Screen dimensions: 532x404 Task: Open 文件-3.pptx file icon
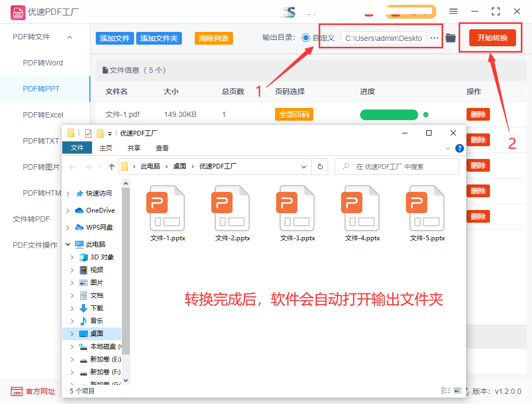(x=295, y=208)
